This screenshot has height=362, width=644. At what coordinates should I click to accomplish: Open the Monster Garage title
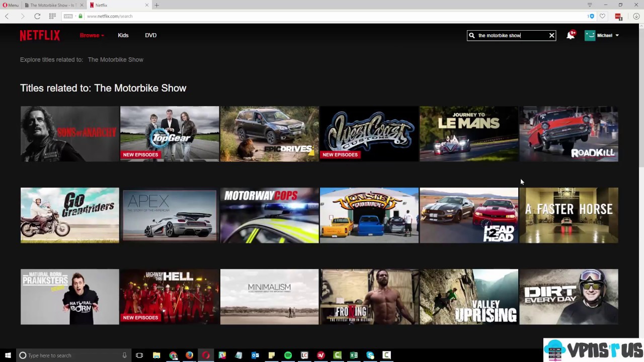tap(369, 215)
